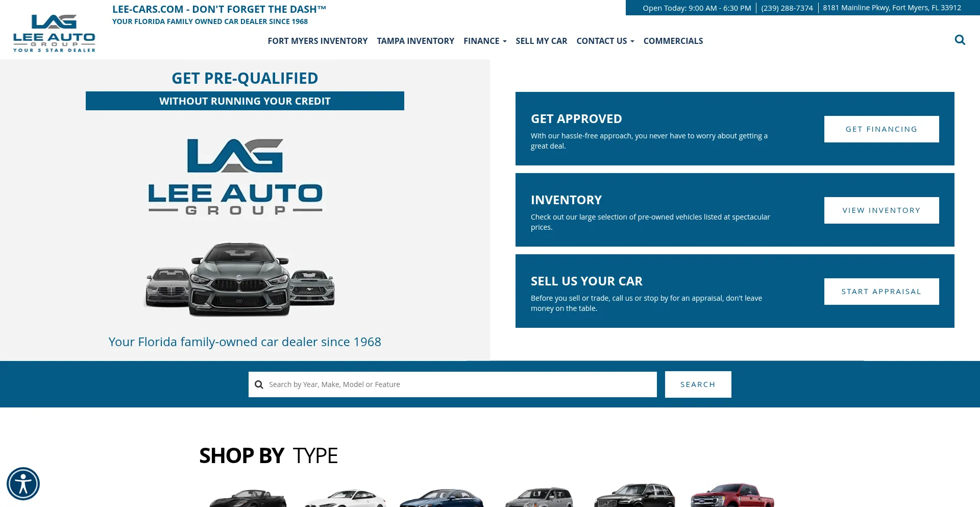The width and height of the screenshot is (980, 507).
Task: Go to Sell My Car page
Action: [x=541, y=41]
